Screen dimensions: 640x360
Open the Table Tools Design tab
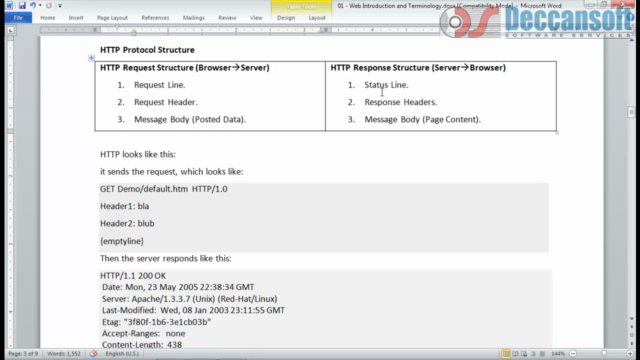point(286,18)
